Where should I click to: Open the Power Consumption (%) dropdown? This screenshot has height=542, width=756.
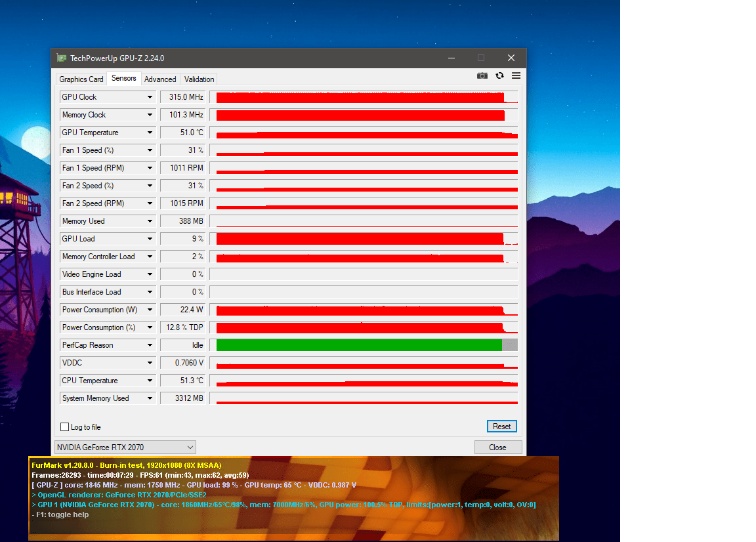150,327
